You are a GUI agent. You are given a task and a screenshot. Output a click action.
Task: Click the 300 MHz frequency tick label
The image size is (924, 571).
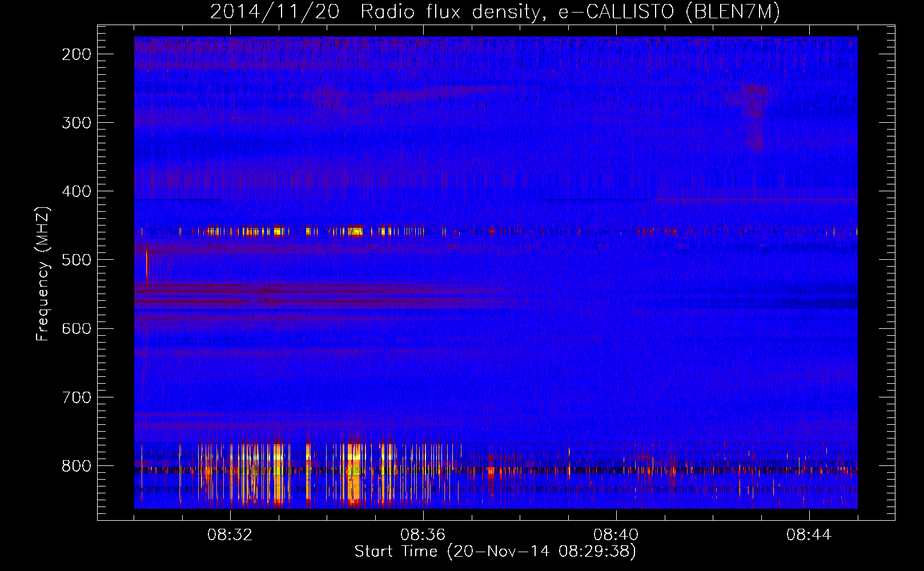[x=76, y=123]
